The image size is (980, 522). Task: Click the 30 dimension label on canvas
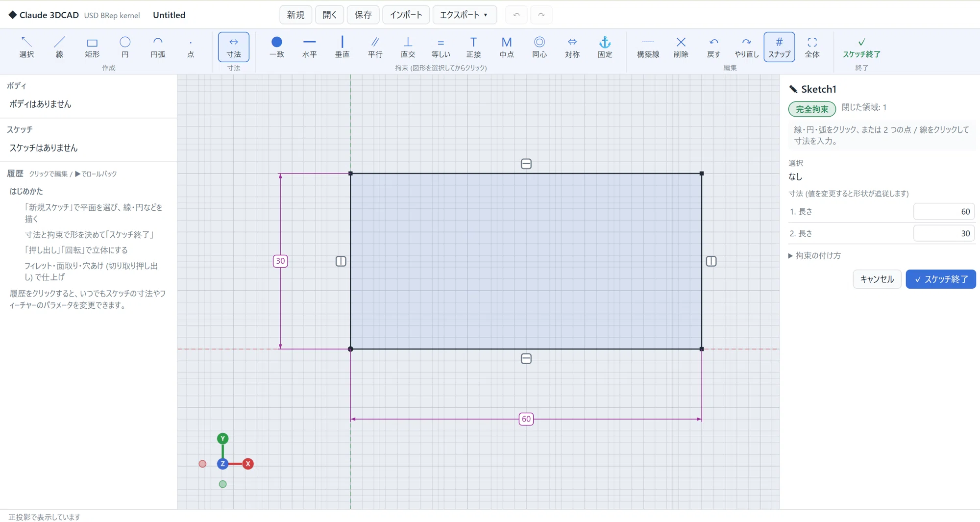coord(280,261)
